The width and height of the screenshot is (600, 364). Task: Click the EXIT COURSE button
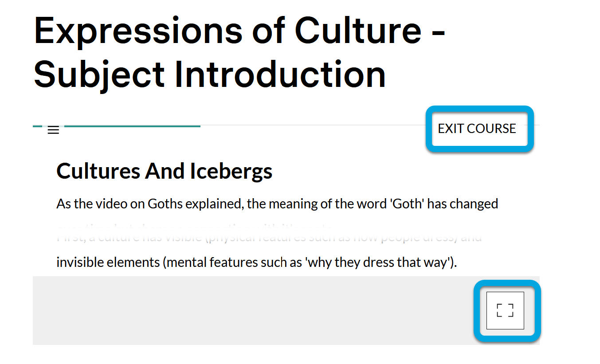(x=477, y=129)
